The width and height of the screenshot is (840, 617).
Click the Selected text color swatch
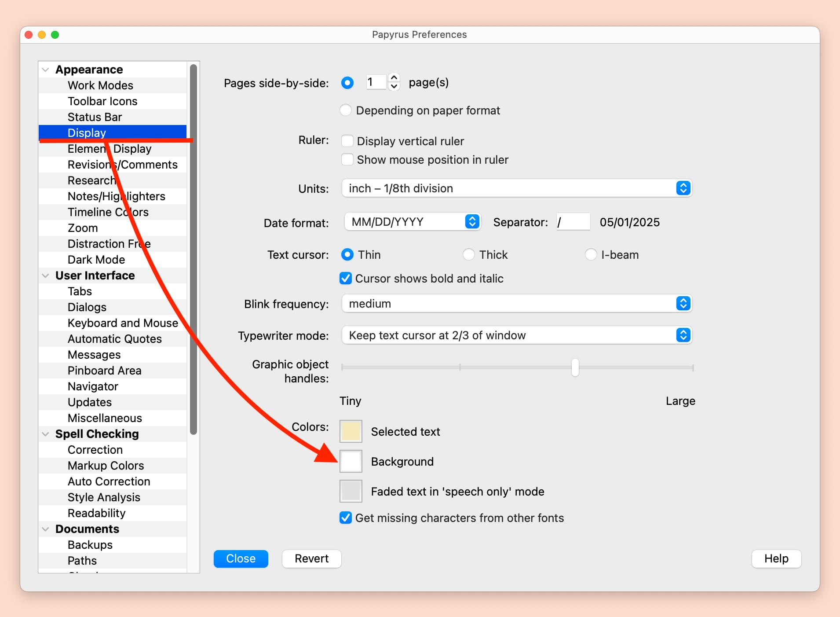tap(351, 431)
